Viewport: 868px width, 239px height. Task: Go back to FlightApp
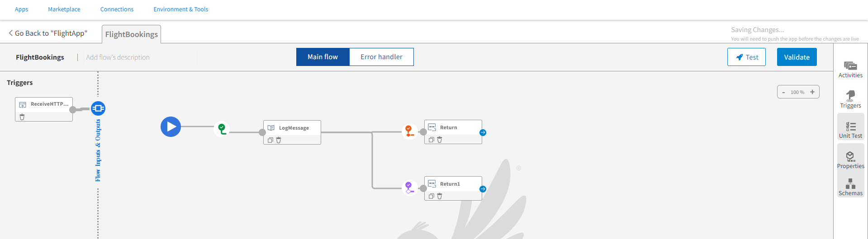(48, 33)
